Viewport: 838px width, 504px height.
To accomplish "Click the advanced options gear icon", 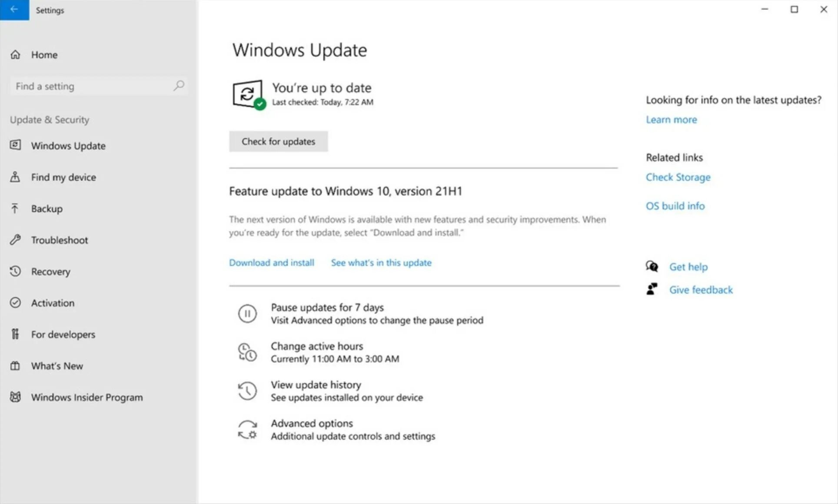I will coord(247,429).
